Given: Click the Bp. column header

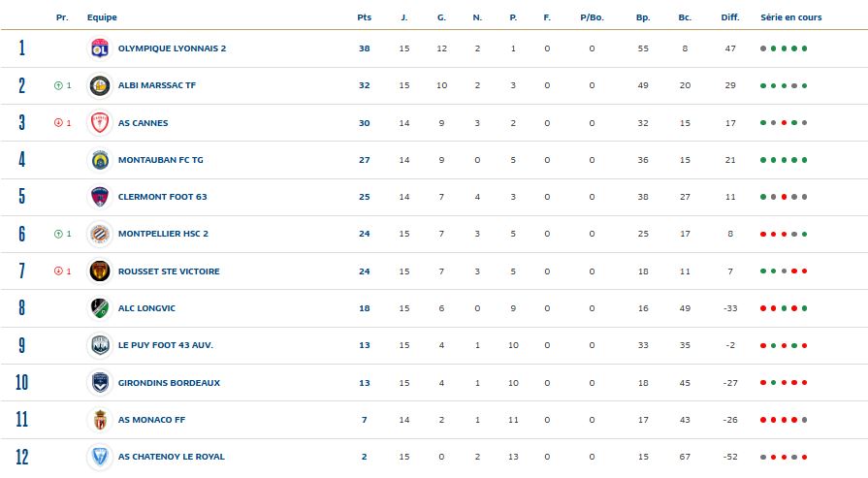Looking at the screenshot, I should pyautogui.click(x=643, y=17).
